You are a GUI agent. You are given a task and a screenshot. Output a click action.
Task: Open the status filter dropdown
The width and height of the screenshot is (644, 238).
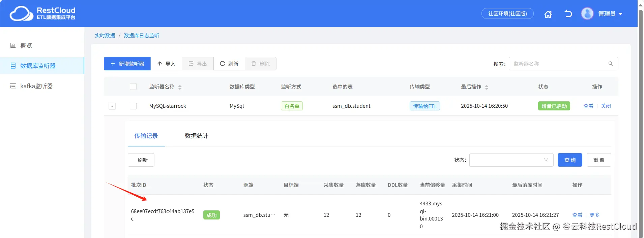(511, 160)
